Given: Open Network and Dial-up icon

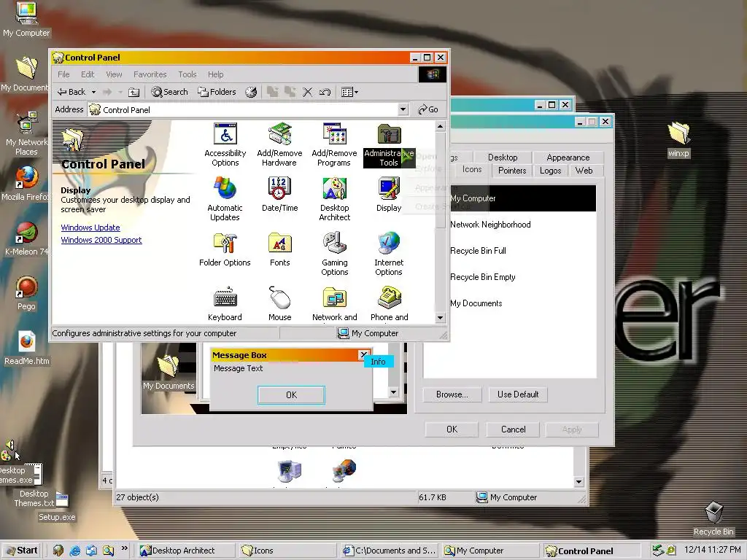Looking at the screenshot, I should coord(334,304).
